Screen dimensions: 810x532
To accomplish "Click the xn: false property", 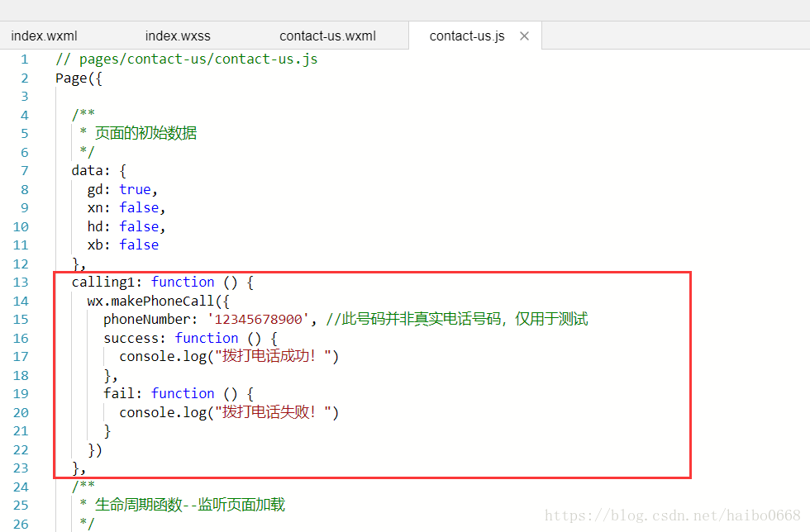I will click(x=126, y=208).
